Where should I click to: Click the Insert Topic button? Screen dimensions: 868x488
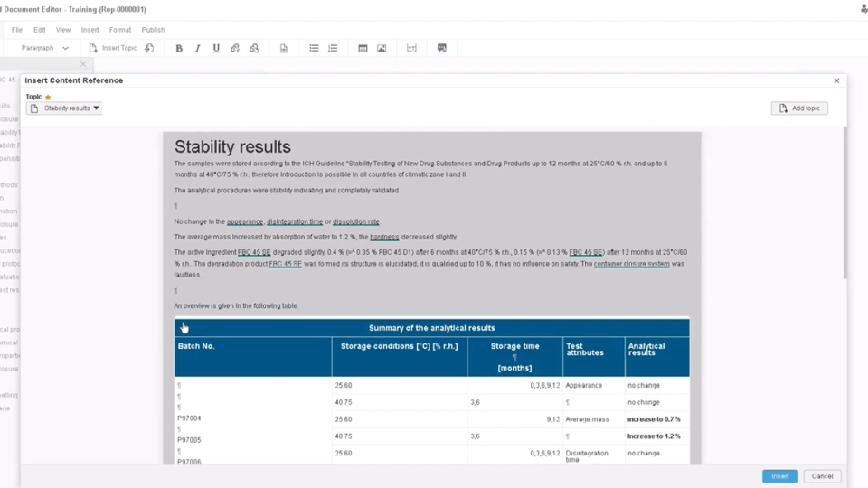[x=113, y=48]
